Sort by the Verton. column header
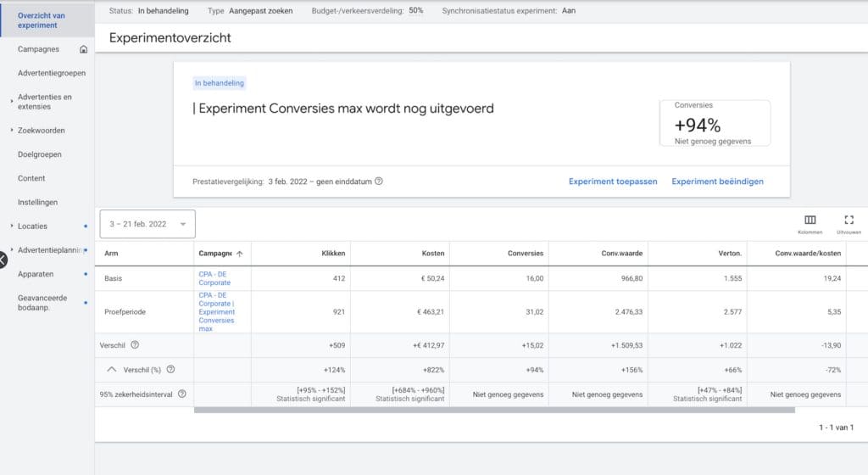The height and width of the screenshot is (475, 868). 730,254
